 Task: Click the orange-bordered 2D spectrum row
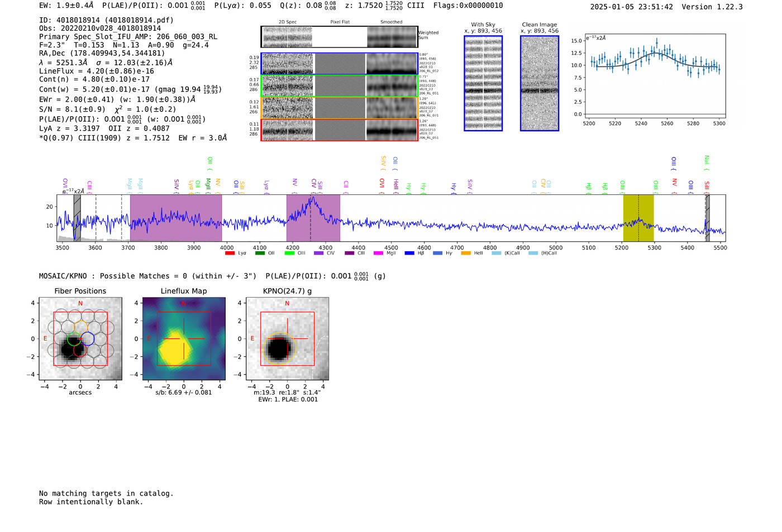point(340,108)
